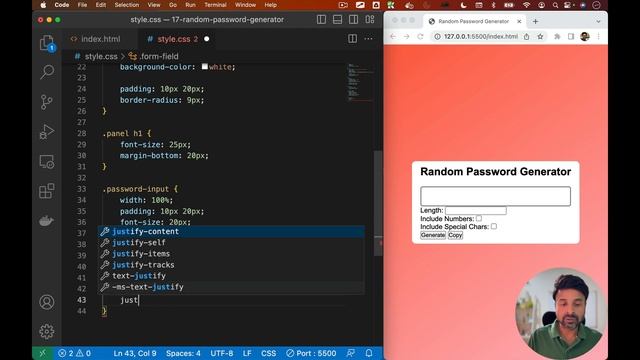Open the Selection menu

pos(127,5)
